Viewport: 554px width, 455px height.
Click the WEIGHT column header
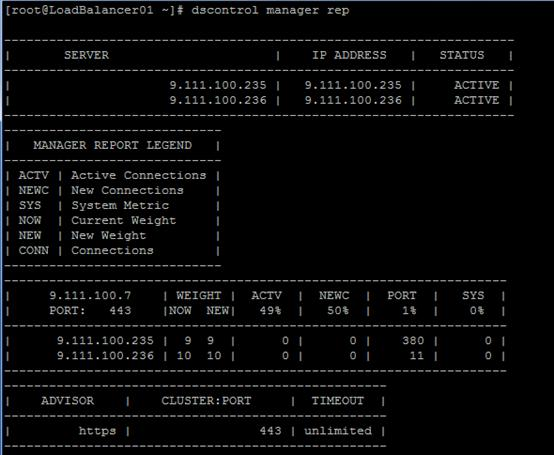[199, 295]
